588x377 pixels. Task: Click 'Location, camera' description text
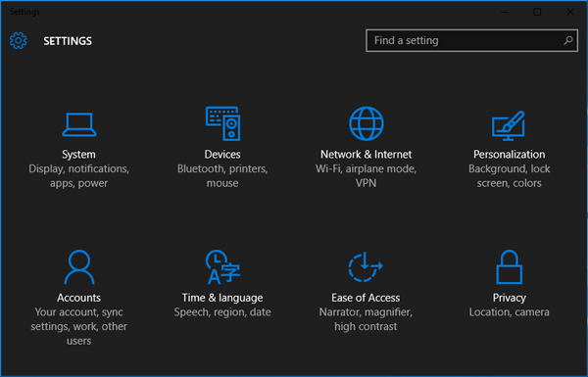(x=510, y=312)
